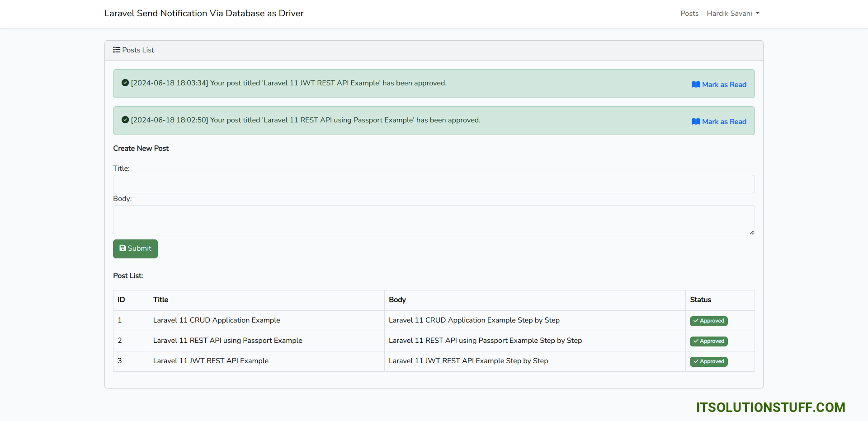Click inside the Body textarea
The width and height of the screenshot is (868, 421).
point(434,220)
